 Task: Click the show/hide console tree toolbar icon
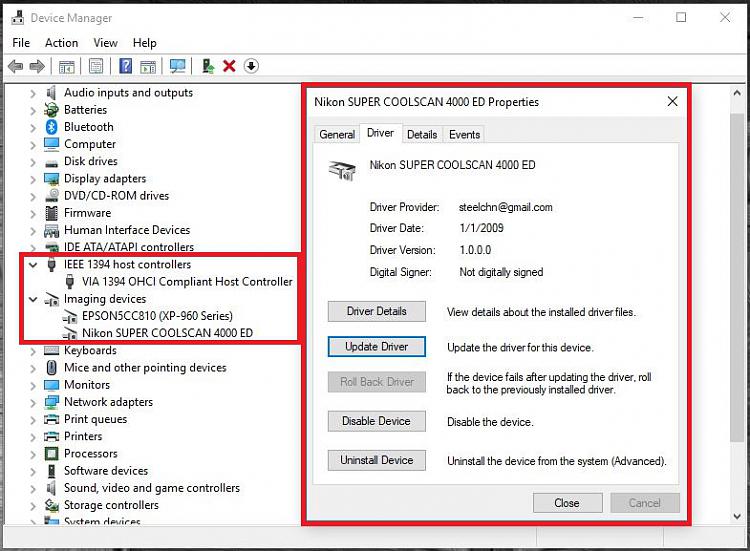click(66, 66)
